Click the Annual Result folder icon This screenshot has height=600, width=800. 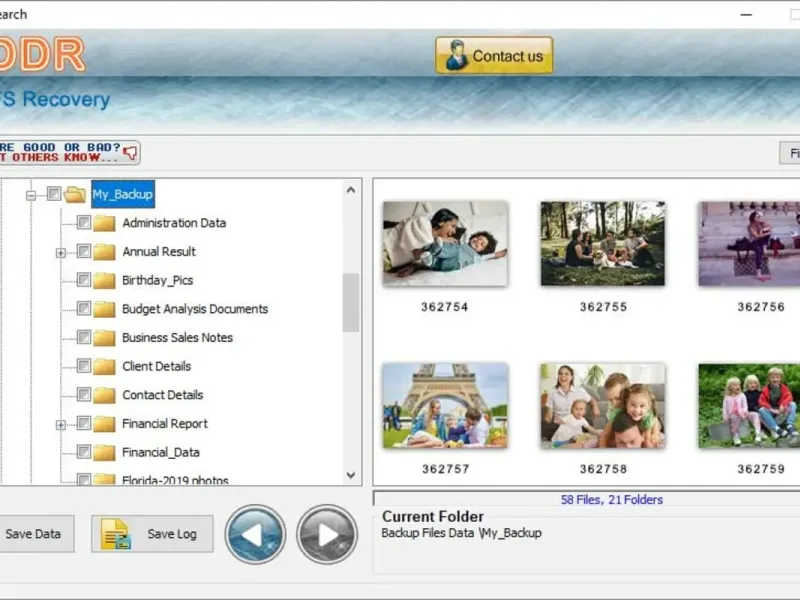click(105, 252)
